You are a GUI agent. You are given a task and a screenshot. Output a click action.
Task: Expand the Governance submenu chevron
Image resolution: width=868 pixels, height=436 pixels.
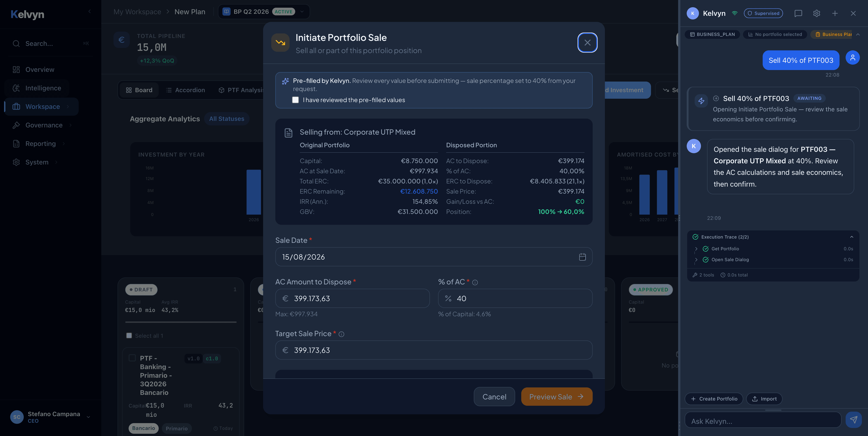(x=71, y=125)
